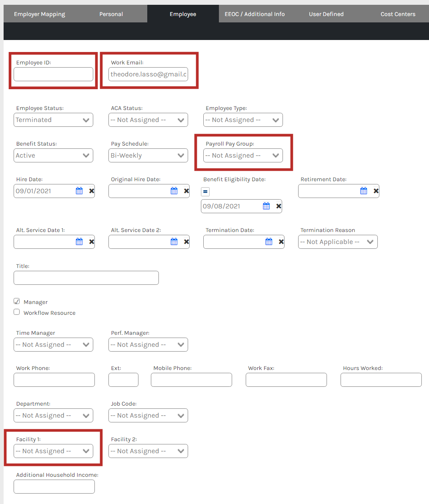Open the Time Manager dropdown
429x504 pixels.
pos(53,345)
